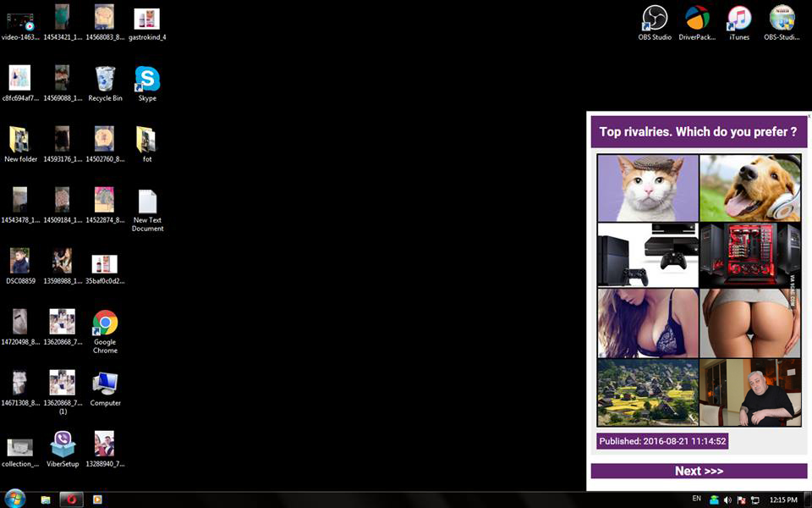Open the Action Center flag icon

click(x=741, y=500)
